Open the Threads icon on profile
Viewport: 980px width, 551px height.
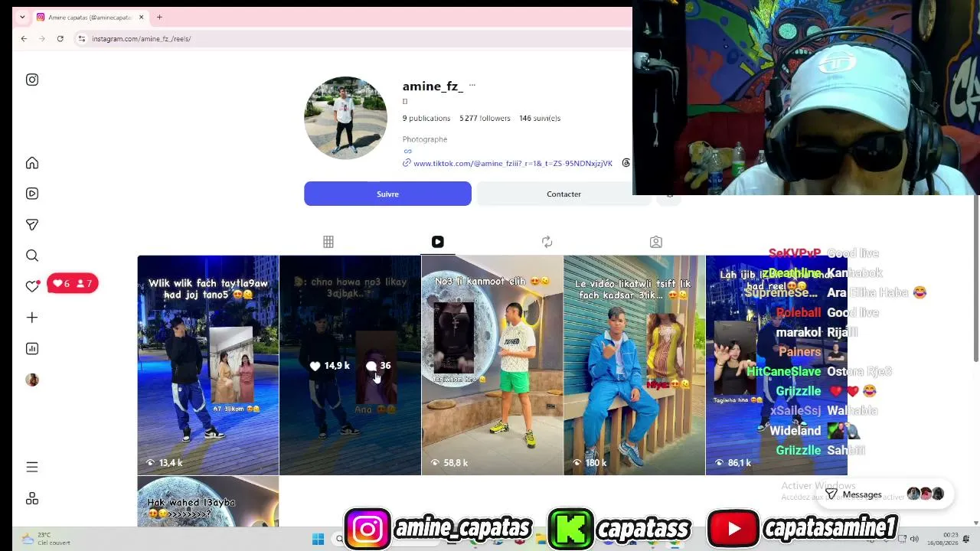[x=626, y=163]
